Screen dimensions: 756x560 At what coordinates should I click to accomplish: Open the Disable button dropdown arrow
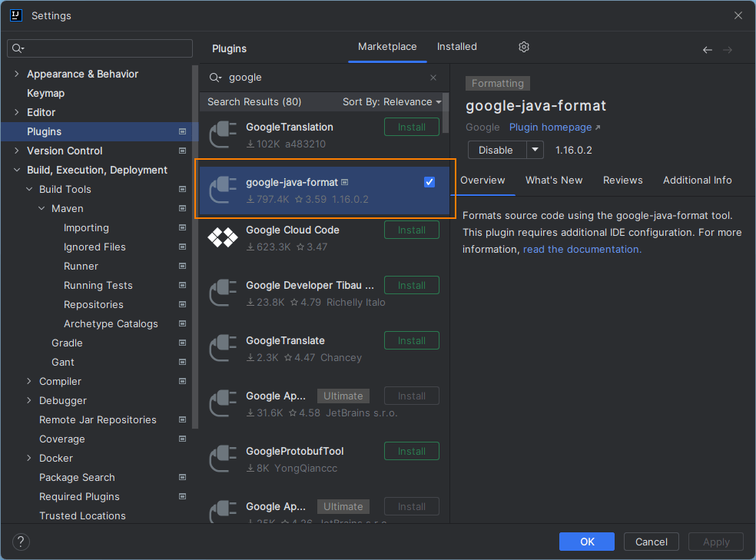(535, 150)
